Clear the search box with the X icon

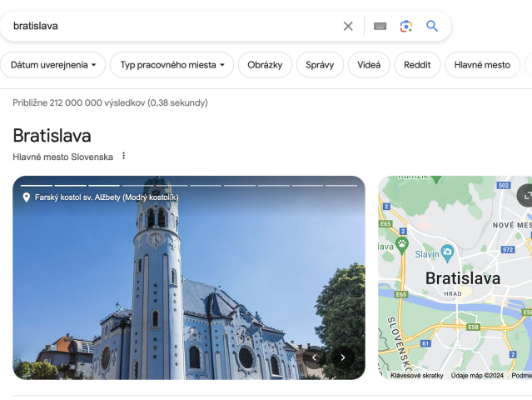click(348, 26)
